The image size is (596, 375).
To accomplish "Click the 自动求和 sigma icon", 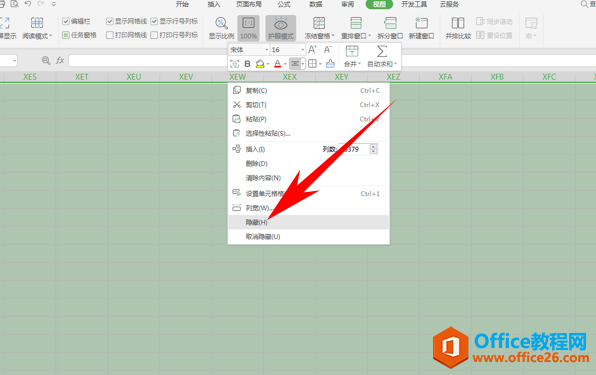I will pos(382,51).
